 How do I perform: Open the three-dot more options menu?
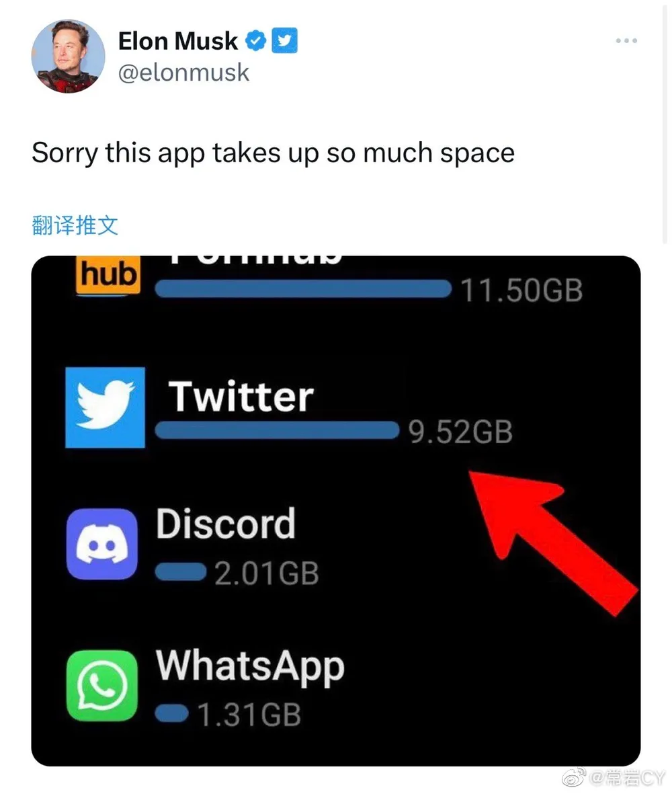(626, 40)
